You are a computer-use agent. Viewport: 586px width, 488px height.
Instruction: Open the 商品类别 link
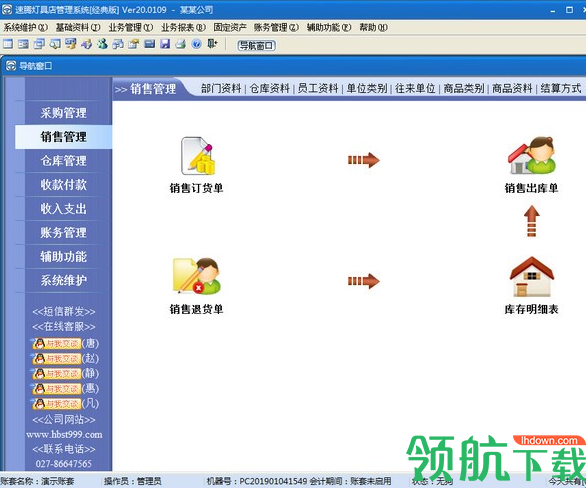pos(464,89)
